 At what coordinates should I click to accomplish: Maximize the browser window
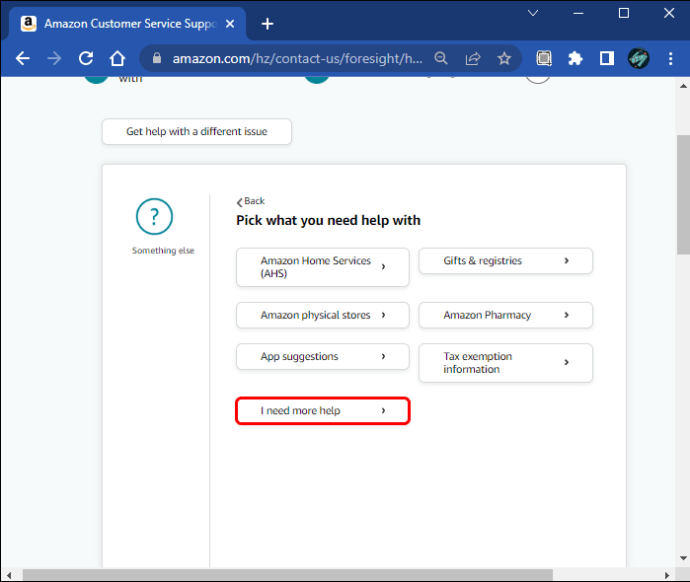tap(624, 13)
